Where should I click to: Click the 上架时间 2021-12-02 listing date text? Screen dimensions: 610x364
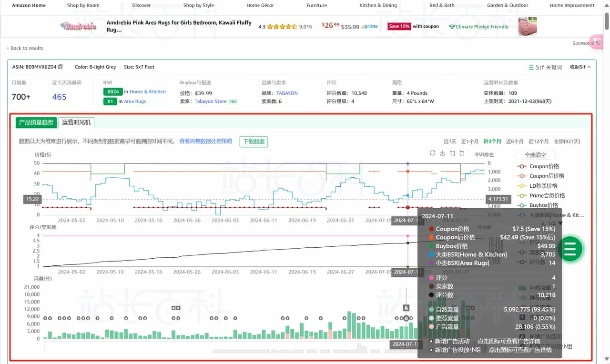(518, 101)
